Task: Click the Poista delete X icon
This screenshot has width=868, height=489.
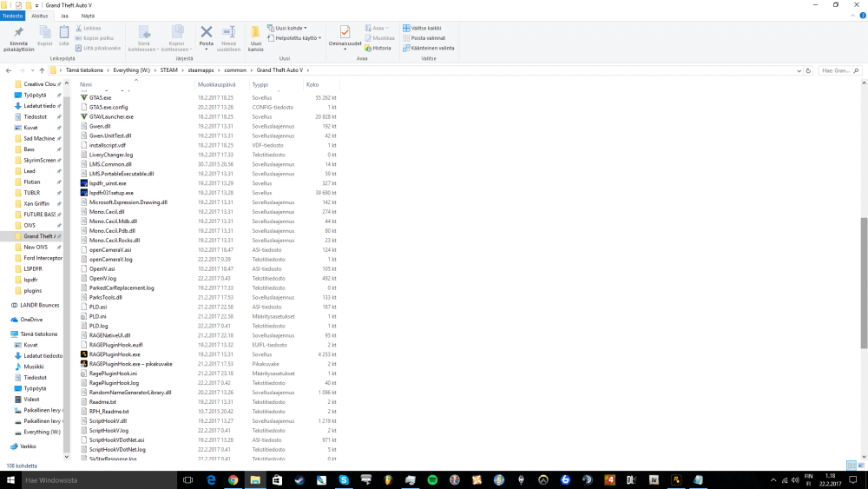Action: [207, 32]
